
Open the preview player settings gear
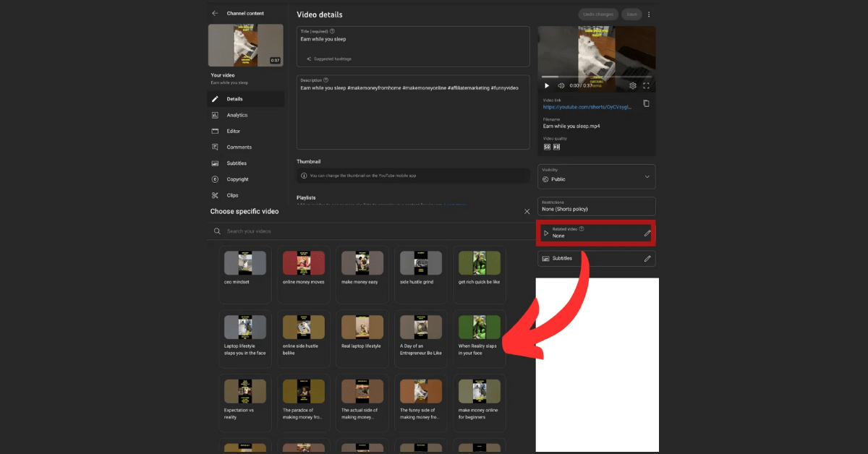[x=633, y=85]
